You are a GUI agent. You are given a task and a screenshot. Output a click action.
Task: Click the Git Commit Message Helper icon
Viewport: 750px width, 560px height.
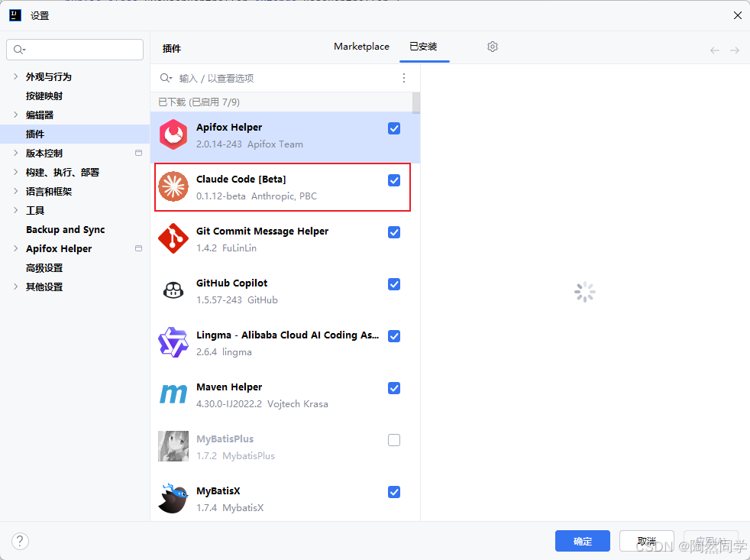(173, 238)
